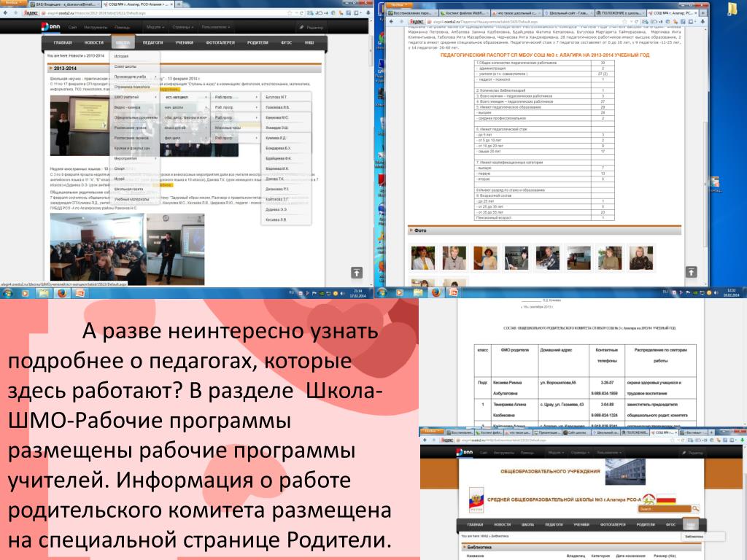Switch to the Восстановление паро tab
This screenshot has width=747, height=560.
click(413, 13)
